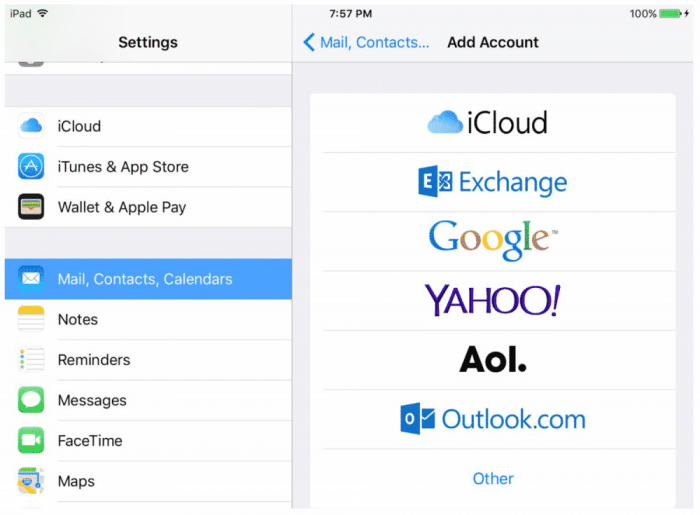This screenshot has width=700, height=515.
Task: Tap the 7:57 PM clock
Action: click(x=350, y=14)
